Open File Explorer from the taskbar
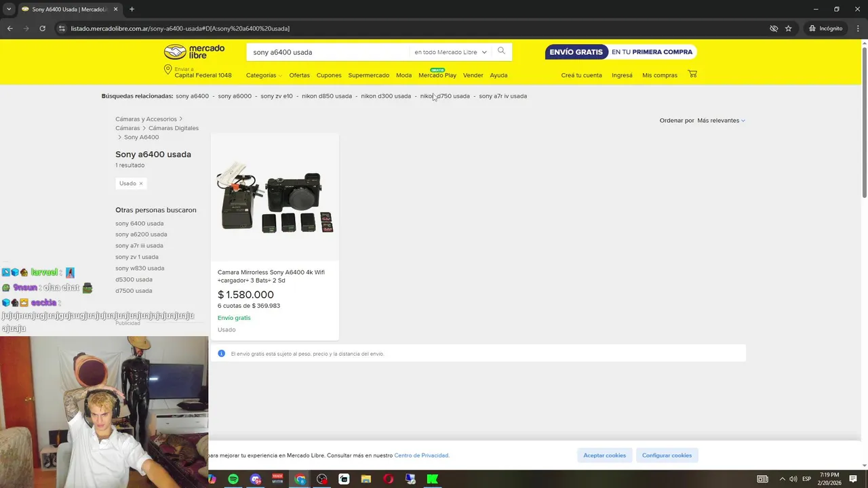868x488 pixels. pos(366,479)
